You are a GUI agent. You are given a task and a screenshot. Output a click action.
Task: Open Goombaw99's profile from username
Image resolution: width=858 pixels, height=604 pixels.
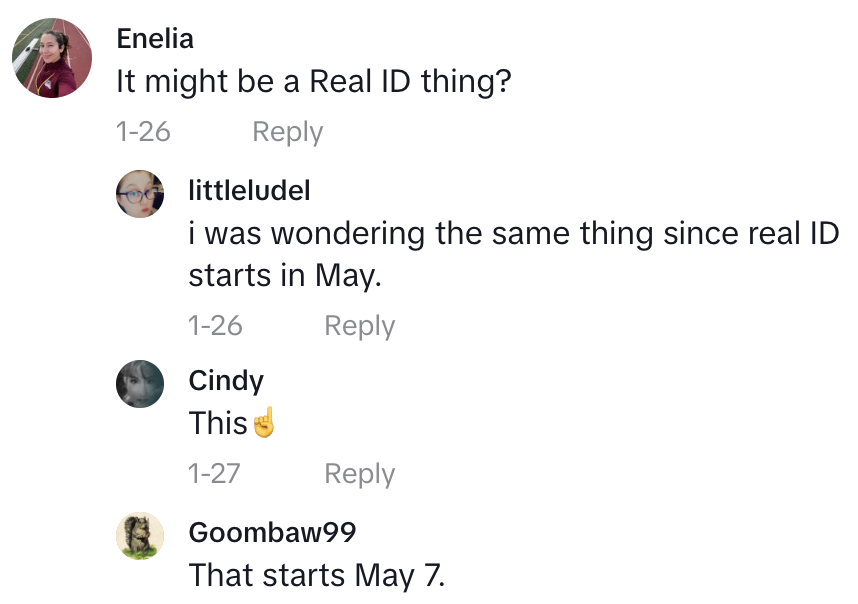click(272, 532)
